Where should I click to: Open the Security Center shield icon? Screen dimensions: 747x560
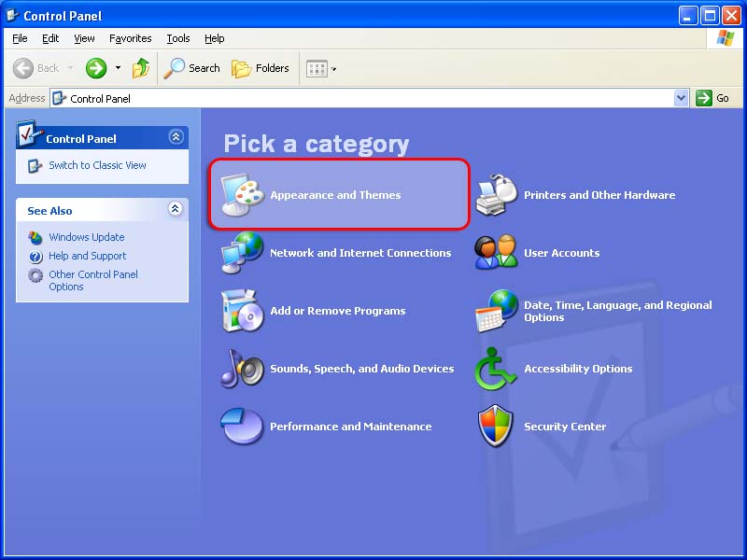click(496, 427)
